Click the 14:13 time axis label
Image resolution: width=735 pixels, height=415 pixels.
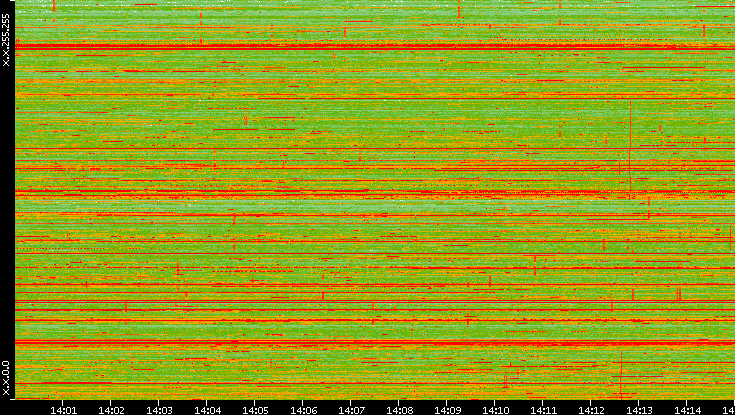click(639, 410)
